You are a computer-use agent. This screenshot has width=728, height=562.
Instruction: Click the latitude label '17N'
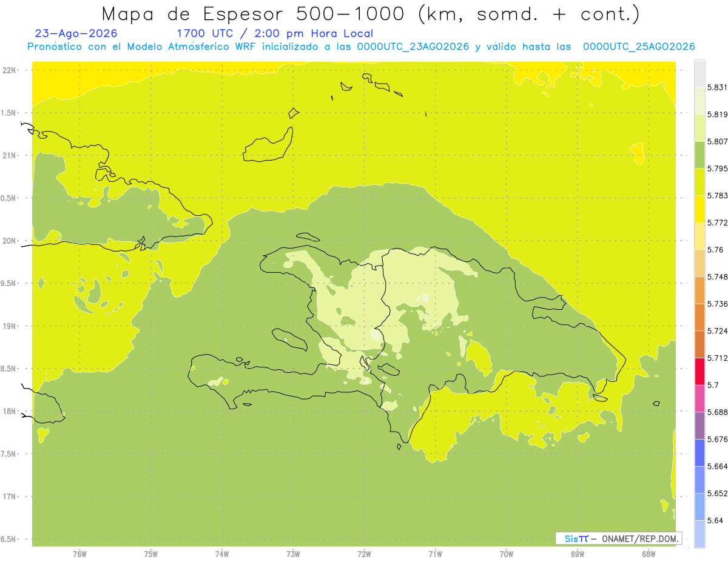click(10, 497)
